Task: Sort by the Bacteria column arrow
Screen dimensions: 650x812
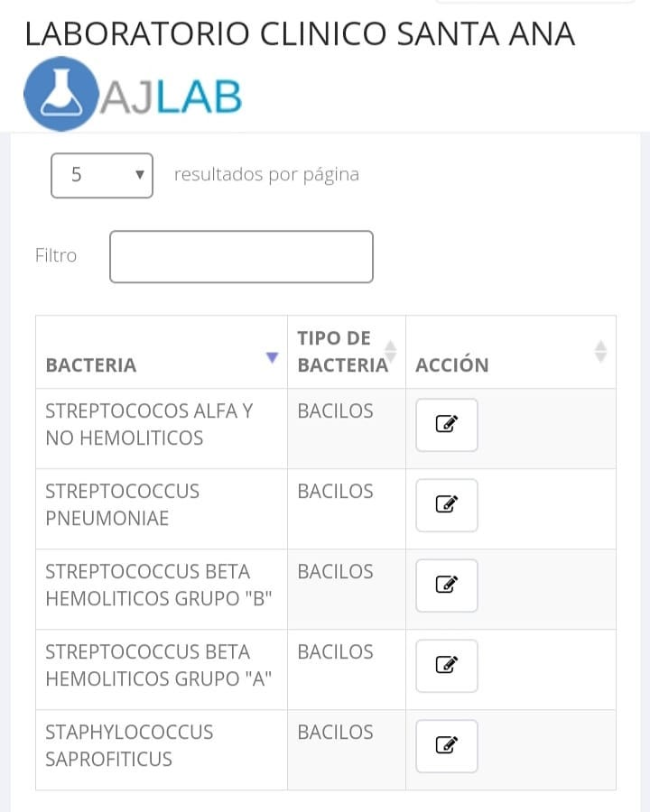Action: (x=272, y=357)
